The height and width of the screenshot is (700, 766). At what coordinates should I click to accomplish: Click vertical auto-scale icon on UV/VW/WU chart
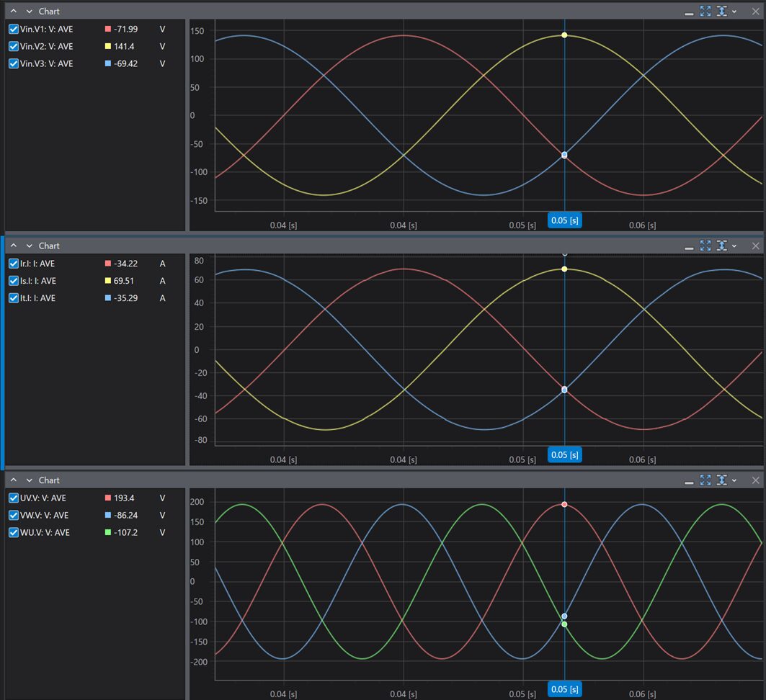(x=721, y=480)
